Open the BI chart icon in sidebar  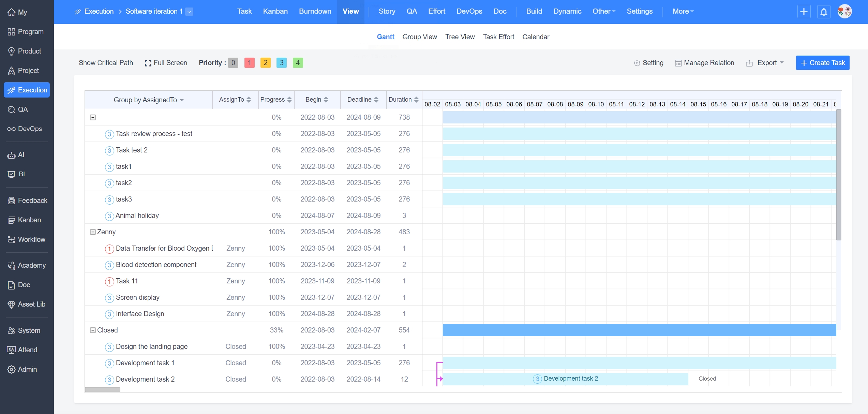pos(11,174)
